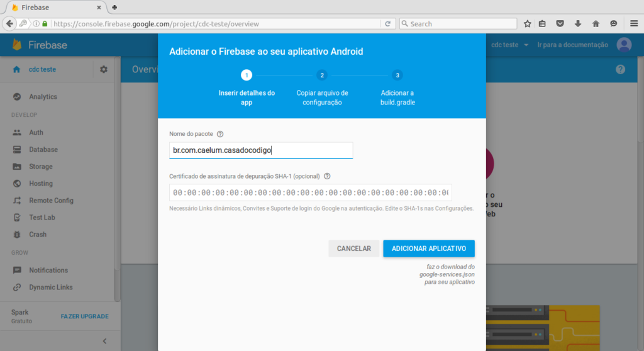Click the cdc teste home icon
The height and width of the screenshot is (351, 644).
pos(16,69)
